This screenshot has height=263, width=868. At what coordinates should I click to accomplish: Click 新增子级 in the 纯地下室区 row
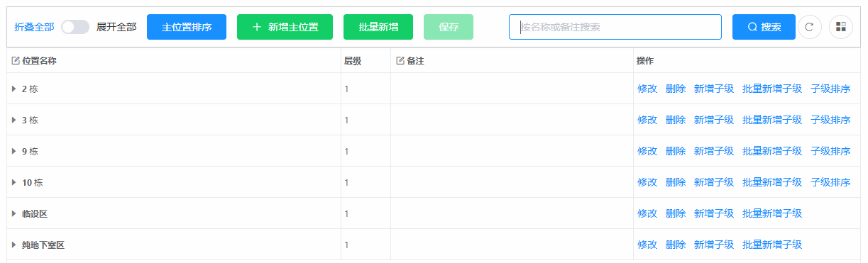point(714,245)
